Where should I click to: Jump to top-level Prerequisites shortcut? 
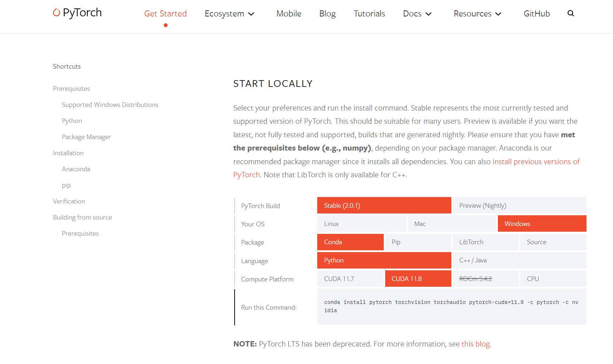coord(71,89)
